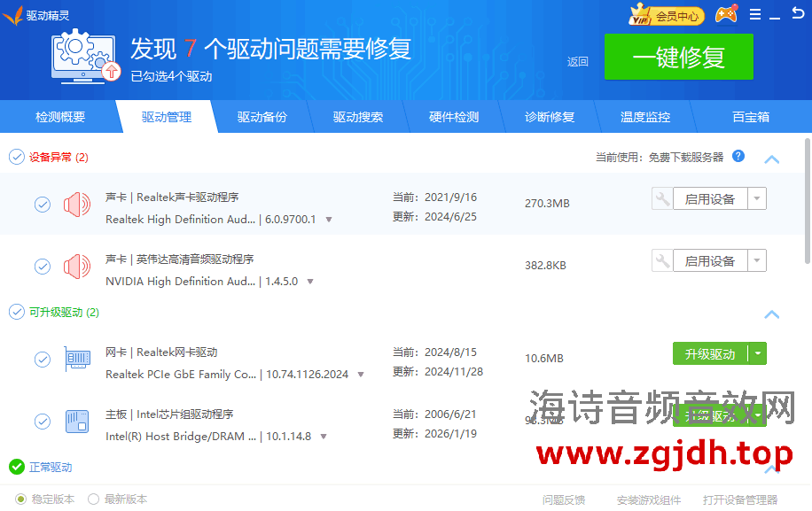812x511 pixels.
Task: Uncheck the Intel芯片组驱动程序 checkbox
Action: (x=43, y=421)
